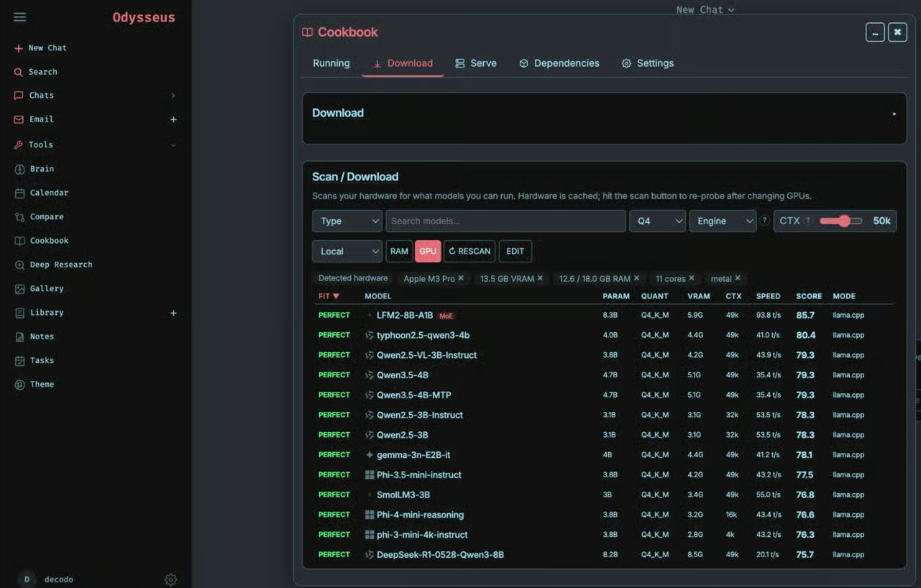Open the Engine dropdown
Viewport: 921px width, 588px height.
pos(723,221)
